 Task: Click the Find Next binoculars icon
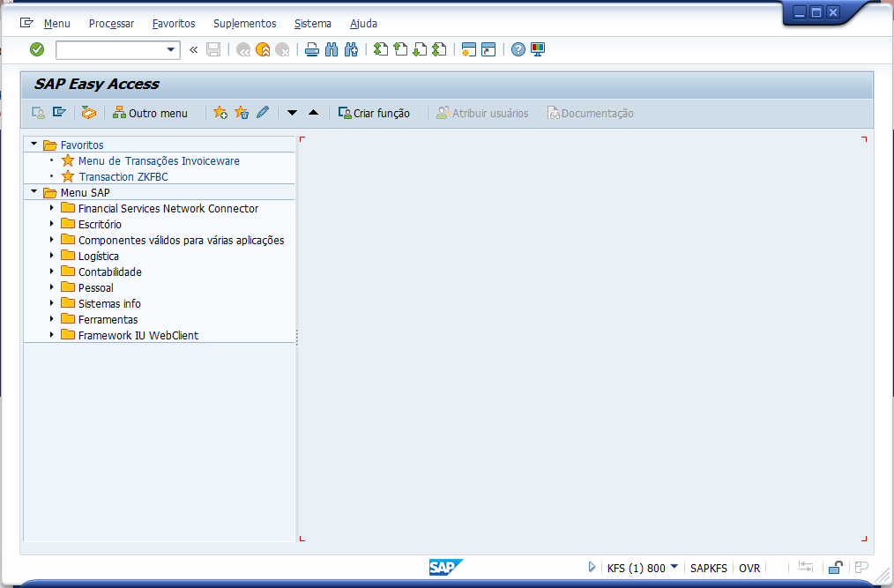[x=351, y=49]
